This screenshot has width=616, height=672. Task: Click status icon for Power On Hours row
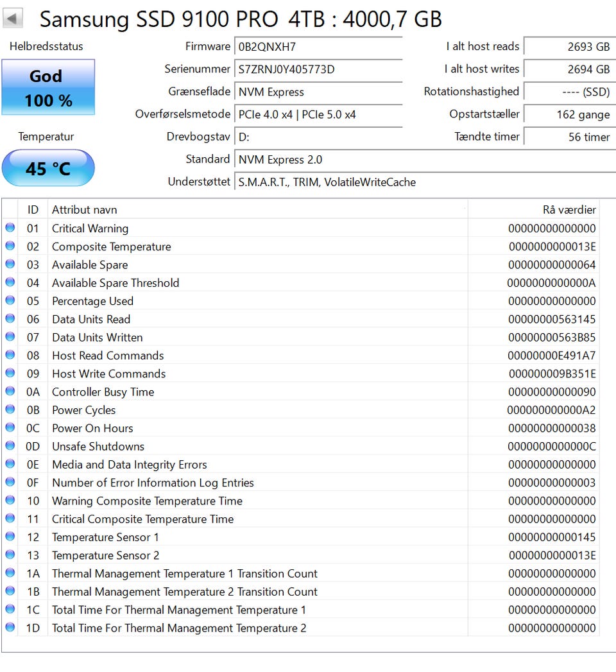pos(10,427)
